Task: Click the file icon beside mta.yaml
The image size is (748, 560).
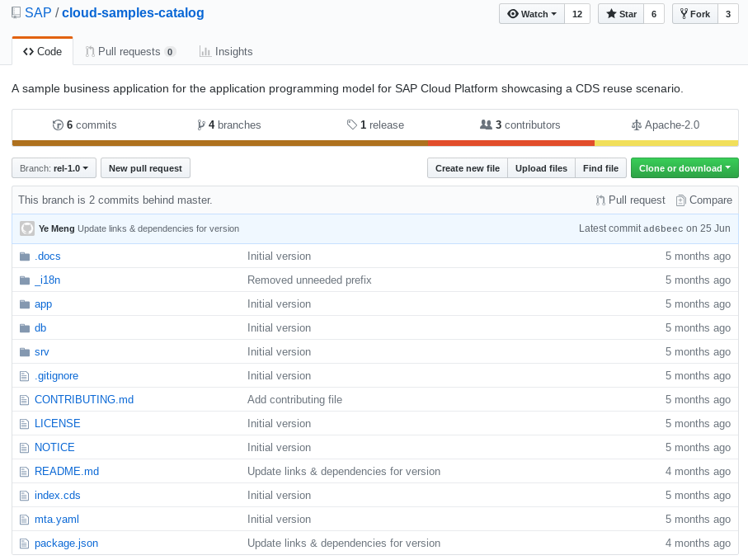Action: coord(25,520)
